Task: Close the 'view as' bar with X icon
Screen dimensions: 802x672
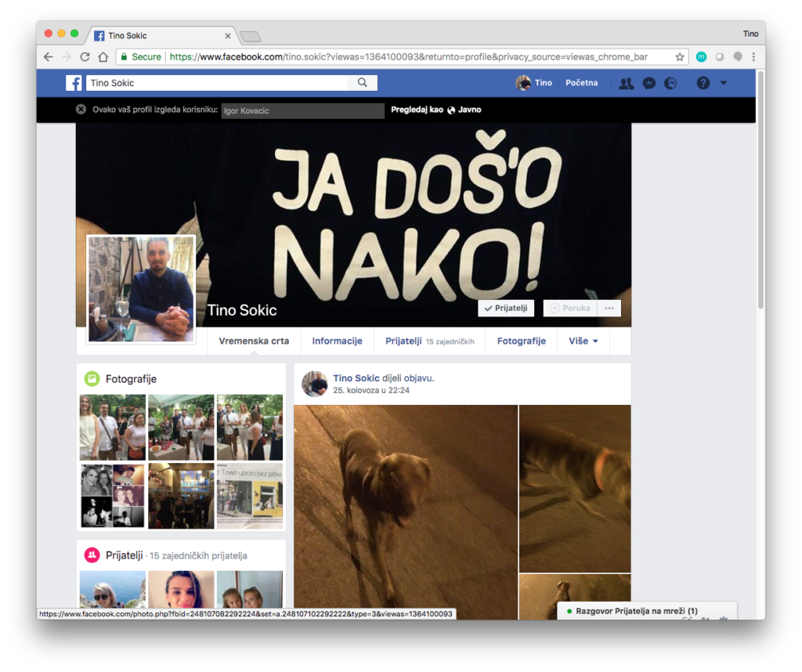Action: [x=81, y=110]
